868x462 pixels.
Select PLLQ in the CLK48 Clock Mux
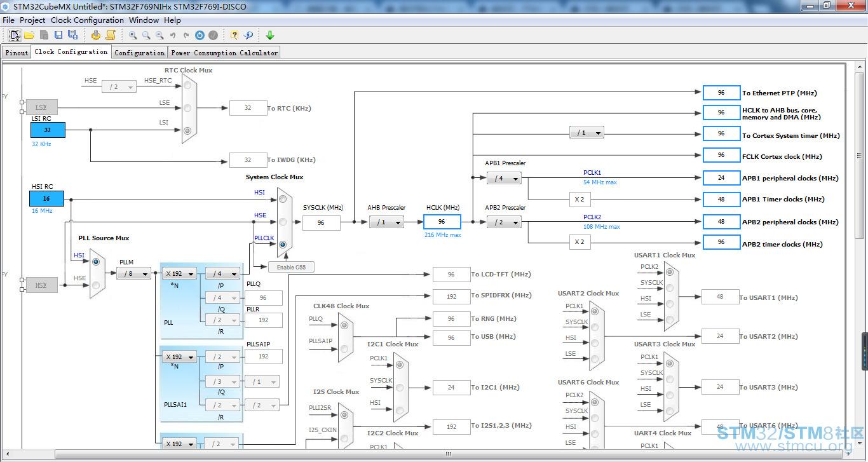coord(344,325)
